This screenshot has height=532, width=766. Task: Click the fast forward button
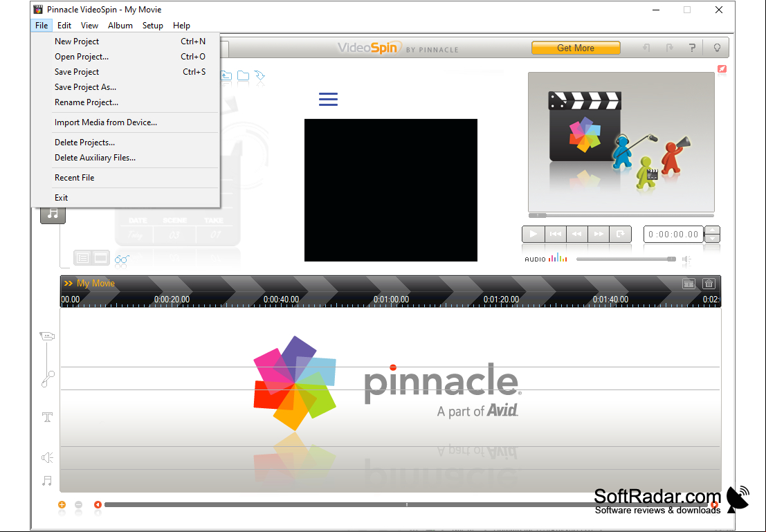point(599,234)
